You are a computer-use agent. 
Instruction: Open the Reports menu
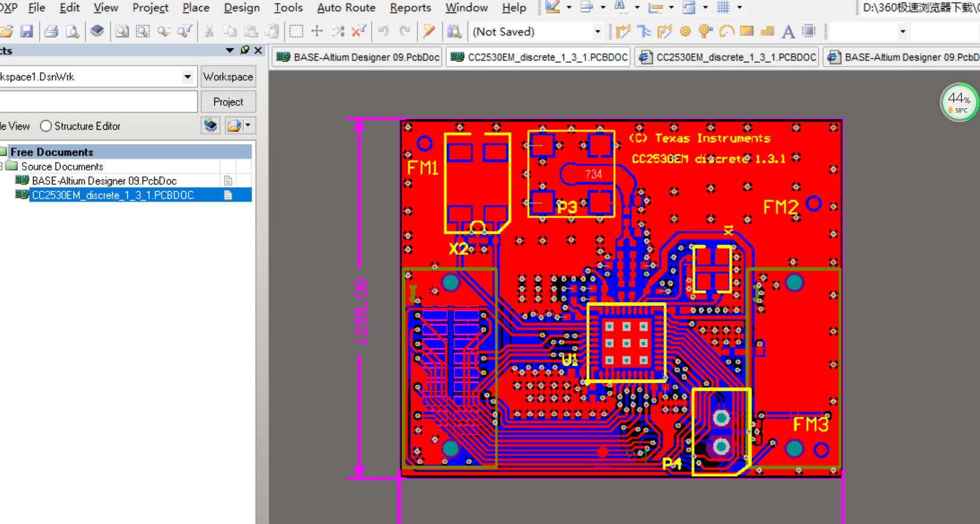tap(410, 8)
